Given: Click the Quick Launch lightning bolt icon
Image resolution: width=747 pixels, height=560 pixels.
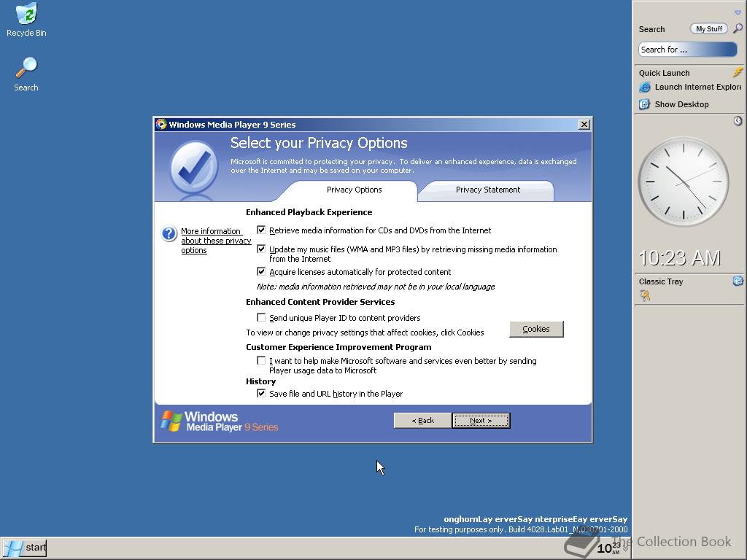Looking at the screenshot, I should point(738,72).
